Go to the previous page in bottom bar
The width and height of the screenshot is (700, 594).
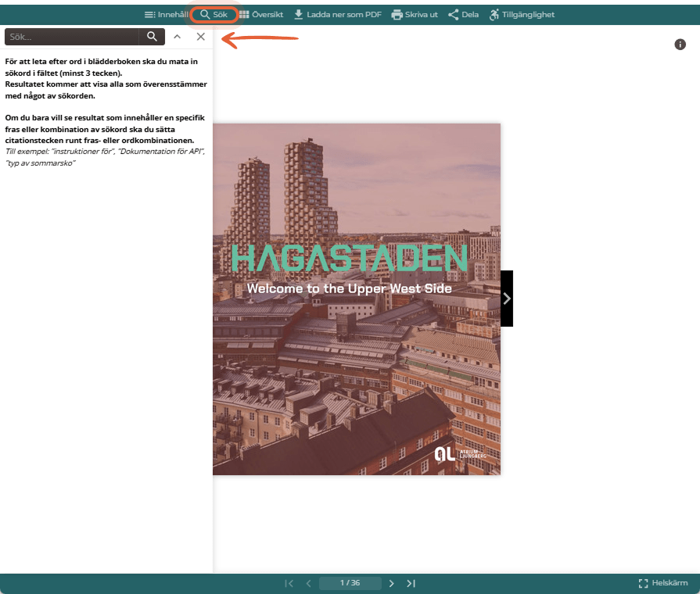[308, 583]
